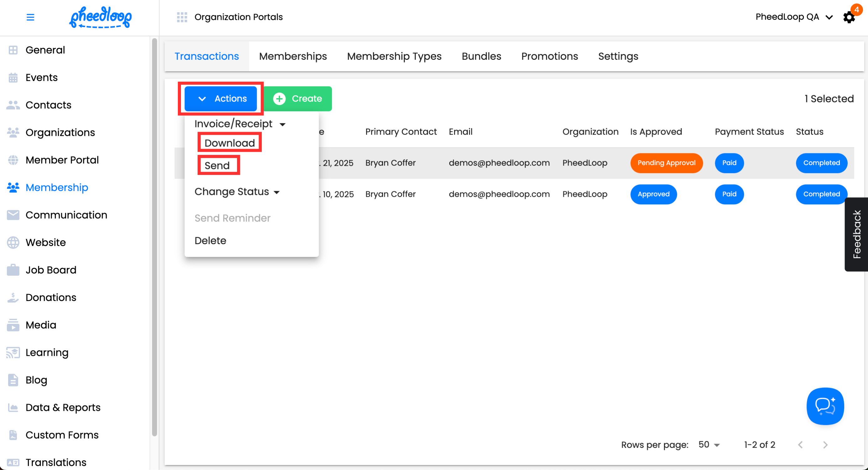Switch to the Memberships tab
Screen dimensions: 868x470
pyautogui.click(x=293, y=56)
